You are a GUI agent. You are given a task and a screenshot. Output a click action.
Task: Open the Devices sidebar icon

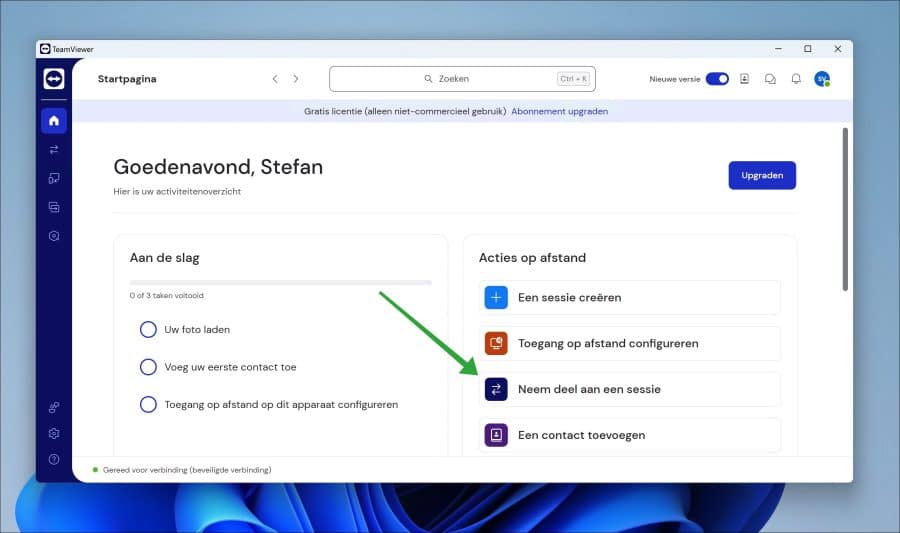tap(54, 178)
